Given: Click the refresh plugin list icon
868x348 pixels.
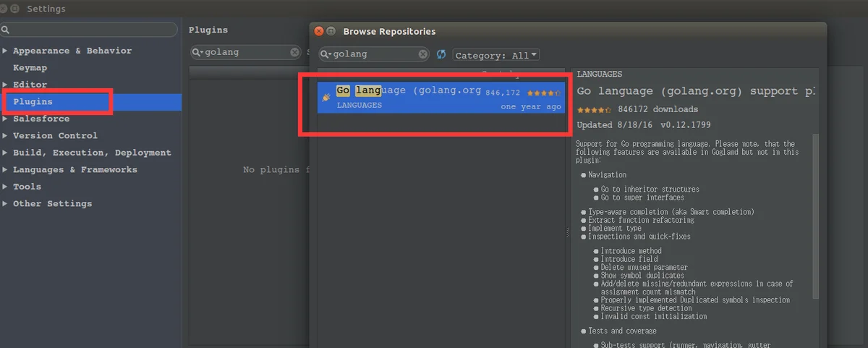Looking at the screenshot, I should [x=441, y=55].
